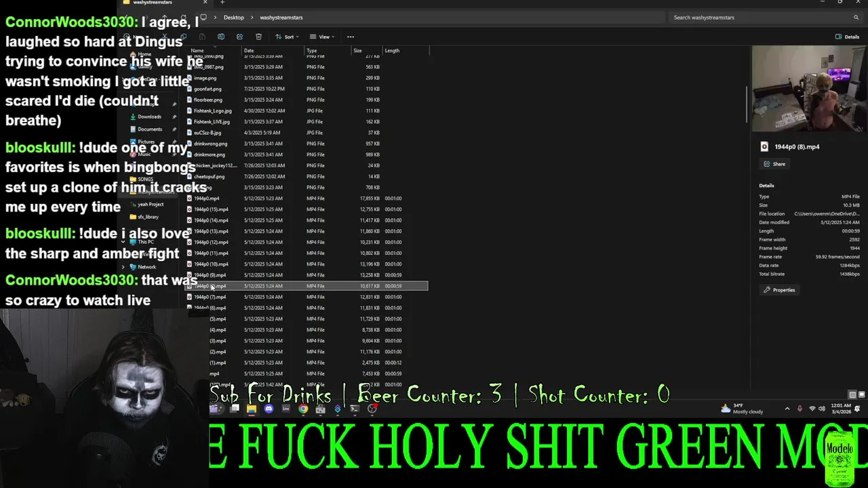This screenshot has height=488, width=868.
Task: Click the file list vertical scrollbar
Action: pyautogui.click(x=747, y=105)
